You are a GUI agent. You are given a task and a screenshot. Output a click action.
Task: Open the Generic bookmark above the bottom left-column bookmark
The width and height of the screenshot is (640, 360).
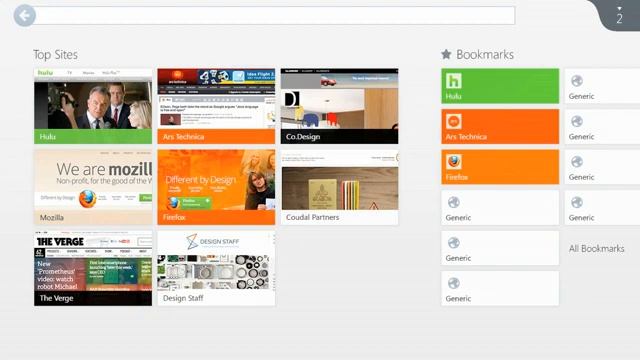click(500, 248)
